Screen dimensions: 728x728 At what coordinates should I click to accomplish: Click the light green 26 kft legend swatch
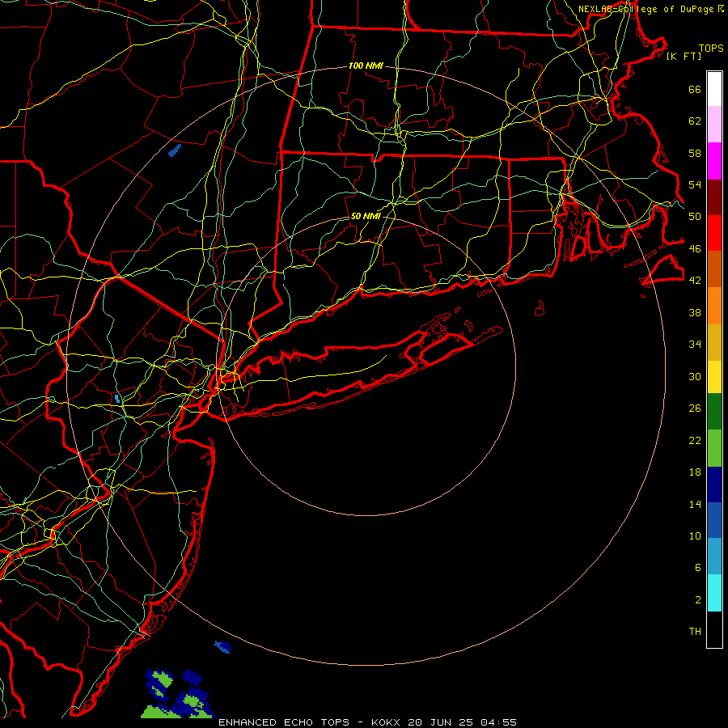coord(714,448)
